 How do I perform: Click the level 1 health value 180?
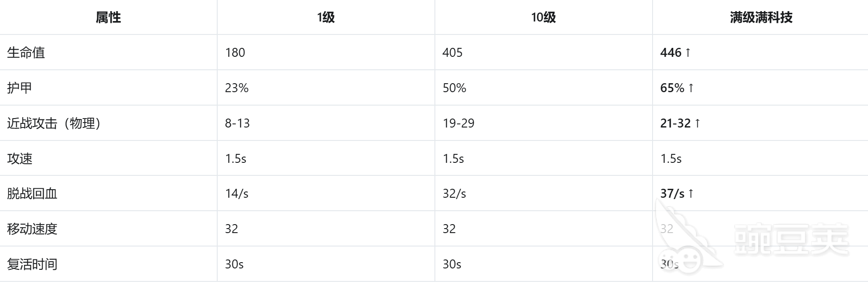click(x=235, y=52)
